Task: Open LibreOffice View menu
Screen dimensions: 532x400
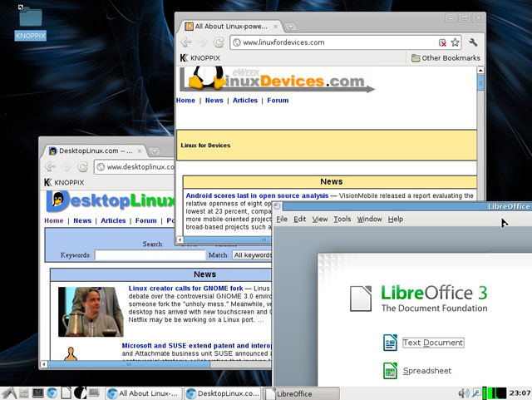Action: point(319,220)
